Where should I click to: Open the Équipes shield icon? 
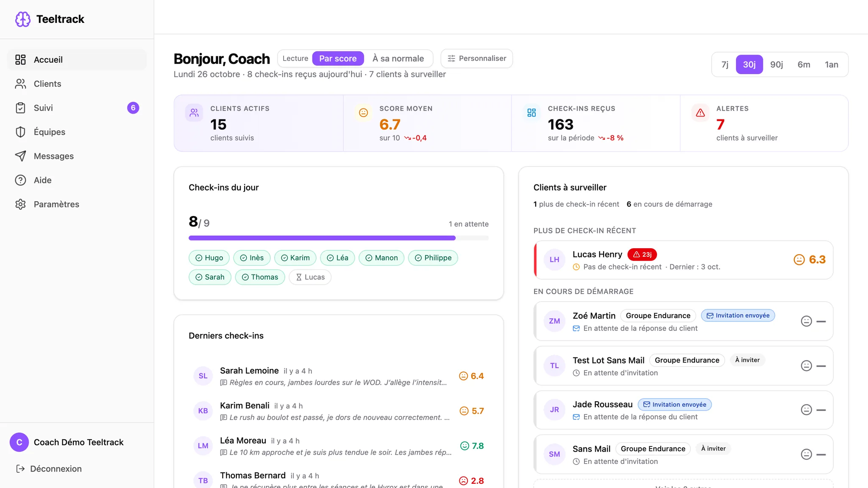coord(20,132)
